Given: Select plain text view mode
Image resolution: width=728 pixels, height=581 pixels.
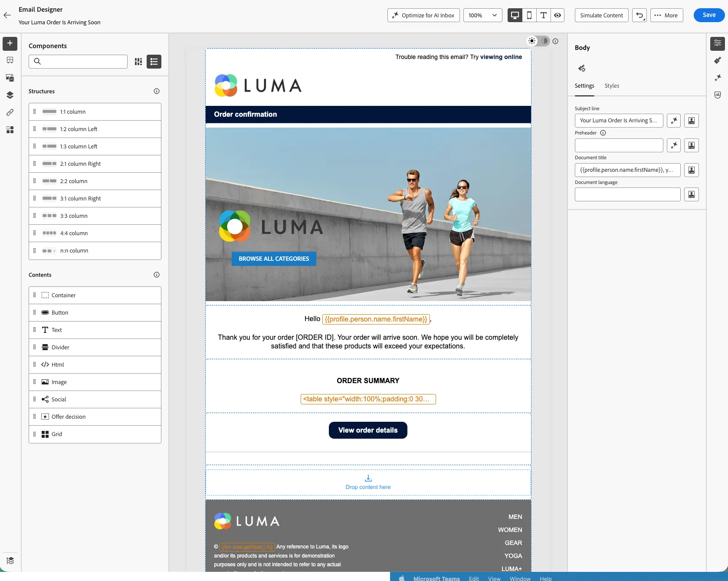Looking at the screenshot, I should point(543,15).
